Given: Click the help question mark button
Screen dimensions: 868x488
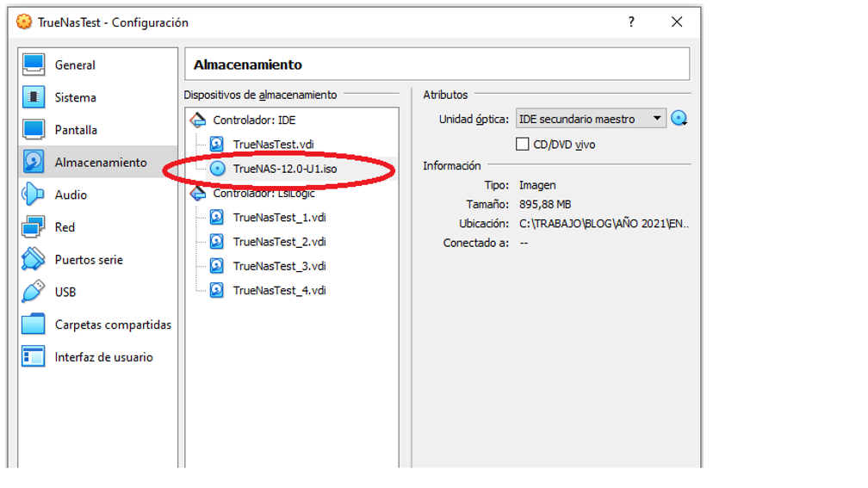Looking at the screenshot, I should tap(631, 22).
